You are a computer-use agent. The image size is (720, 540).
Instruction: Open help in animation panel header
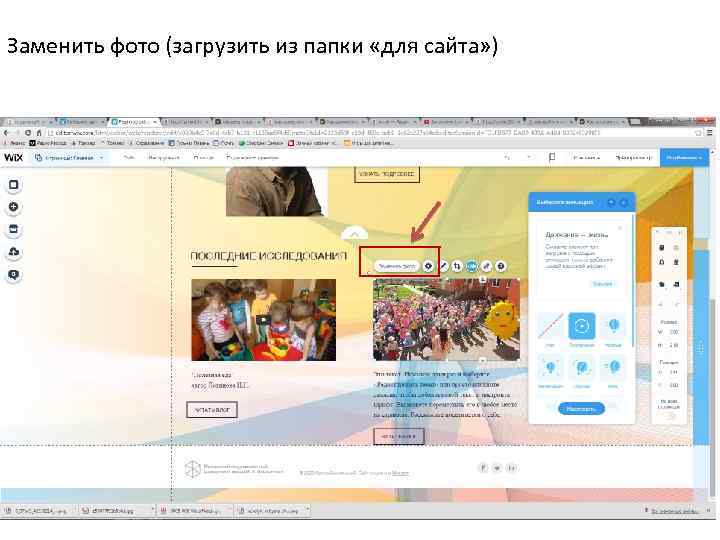point(611,202)
